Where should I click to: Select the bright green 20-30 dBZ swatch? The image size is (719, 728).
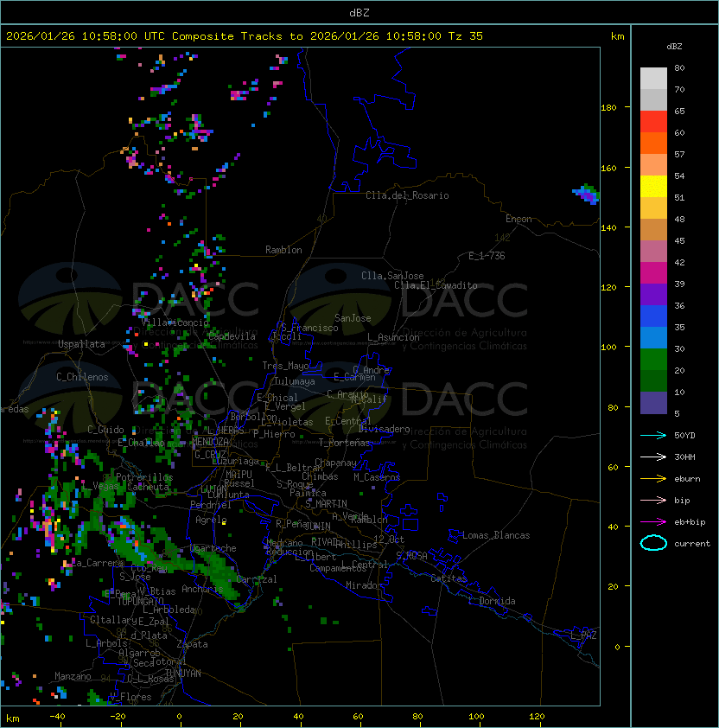[x=653, y=360]
